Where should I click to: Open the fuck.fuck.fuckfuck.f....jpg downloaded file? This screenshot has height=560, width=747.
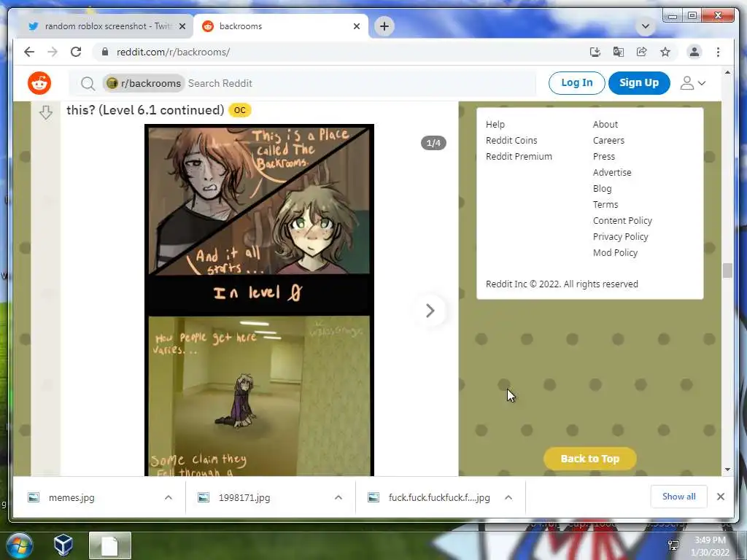[x=438, y=497]
